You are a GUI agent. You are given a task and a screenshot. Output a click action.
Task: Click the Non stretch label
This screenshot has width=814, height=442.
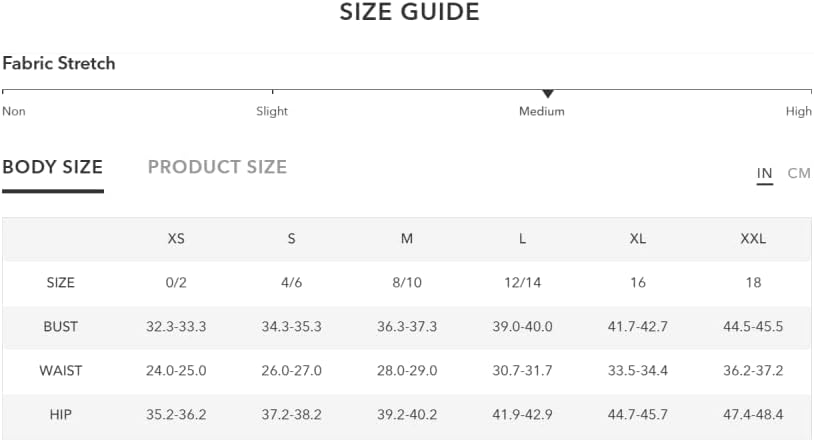click(14, 111)
